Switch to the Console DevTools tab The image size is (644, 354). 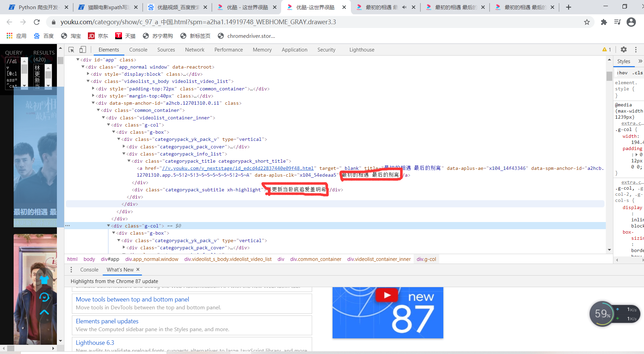[138, 50]
